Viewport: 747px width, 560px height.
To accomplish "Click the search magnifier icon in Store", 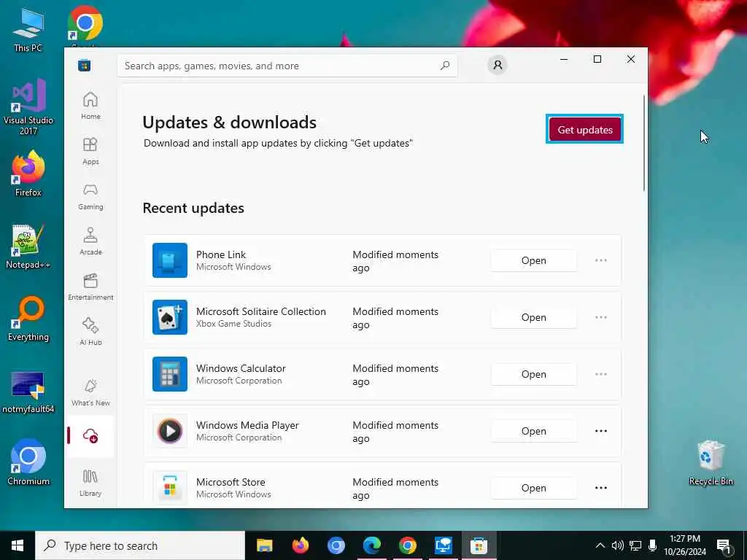I will [445, 66].
